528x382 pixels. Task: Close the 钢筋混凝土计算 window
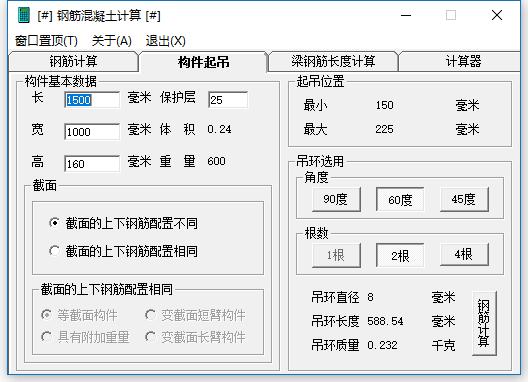497,15
